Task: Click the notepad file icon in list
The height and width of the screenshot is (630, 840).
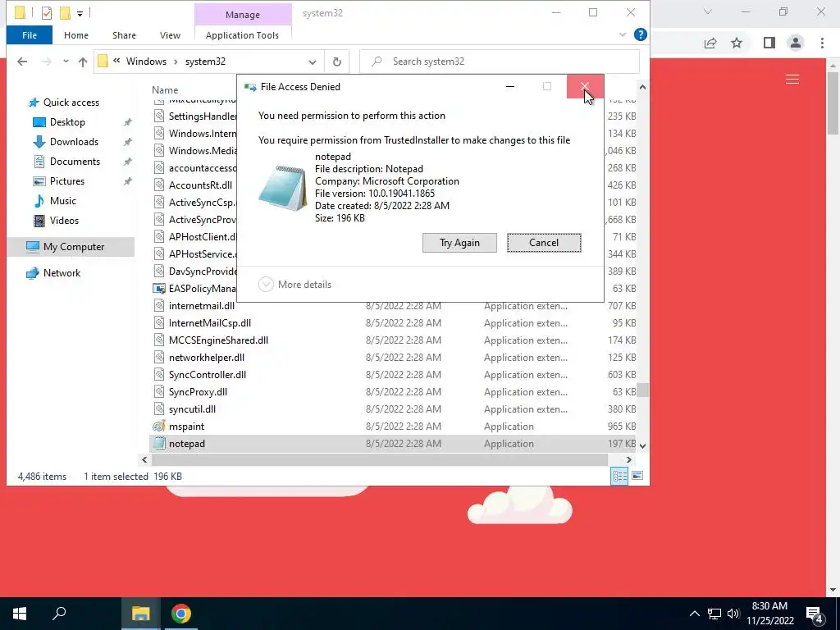Action: pos(159,444)
